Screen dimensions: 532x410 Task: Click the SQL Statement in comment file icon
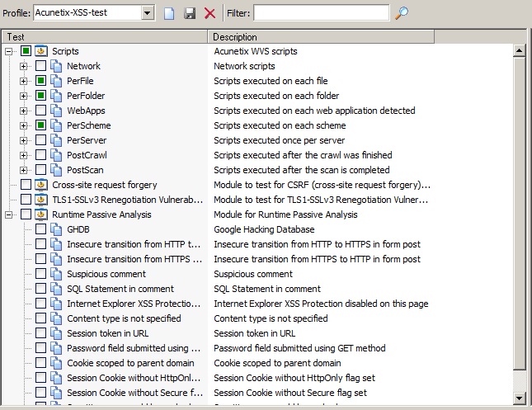[x=56, y=289]
